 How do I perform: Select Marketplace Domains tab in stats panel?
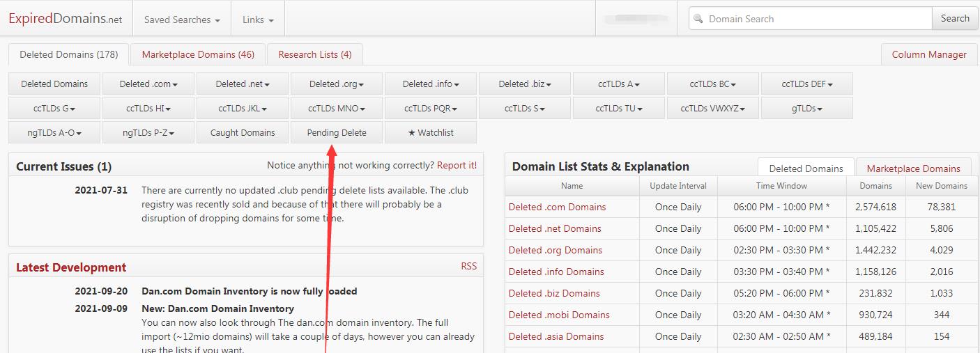(913, 168)
